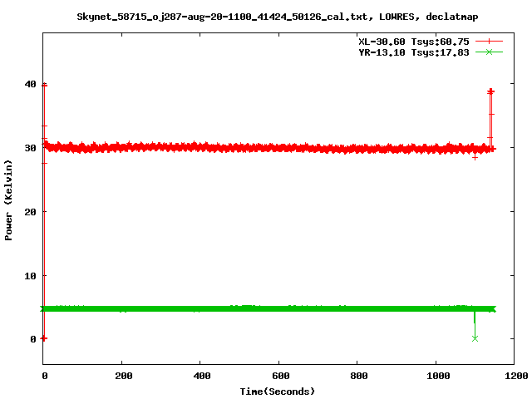This screenshot has width=532, height=399.
Task: Click the Time(Seconds) axis label
Action: (278, 392)
